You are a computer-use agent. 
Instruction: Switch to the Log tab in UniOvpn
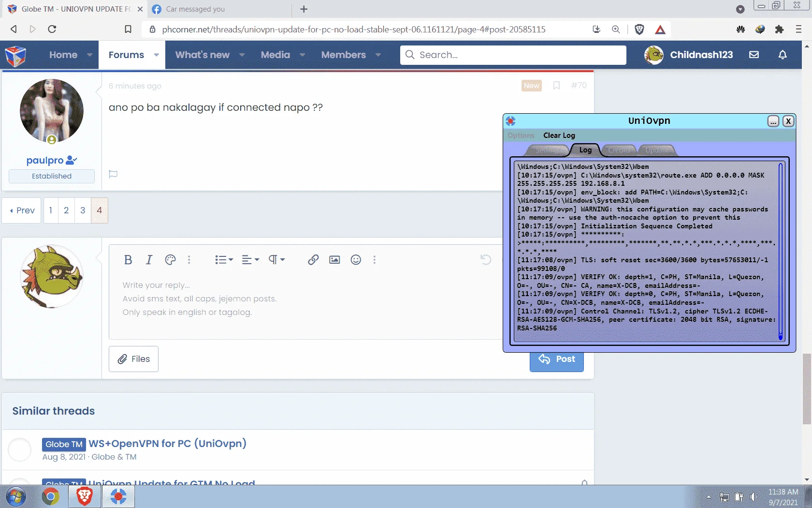click(585, 150)
